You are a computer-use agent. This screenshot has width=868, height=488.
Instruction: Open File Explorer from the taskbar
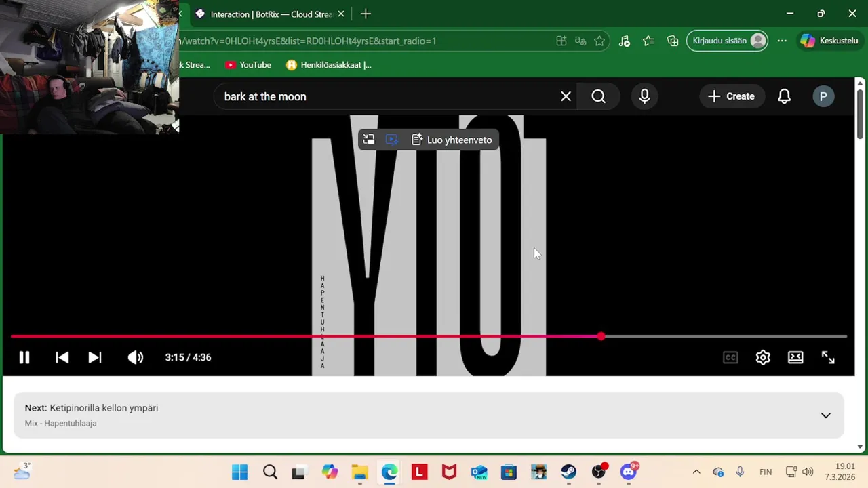(359, 472)
